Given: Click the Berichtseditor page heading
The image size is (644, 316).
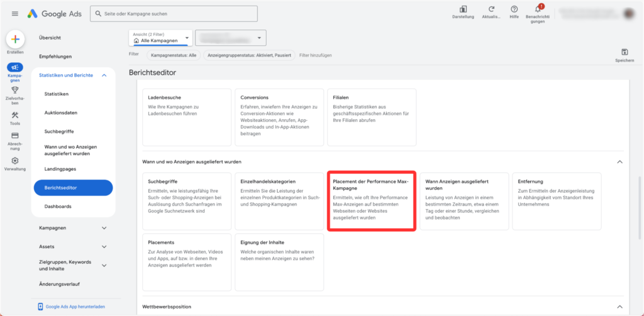Looking at the screenshot, I should pos(152,73).
